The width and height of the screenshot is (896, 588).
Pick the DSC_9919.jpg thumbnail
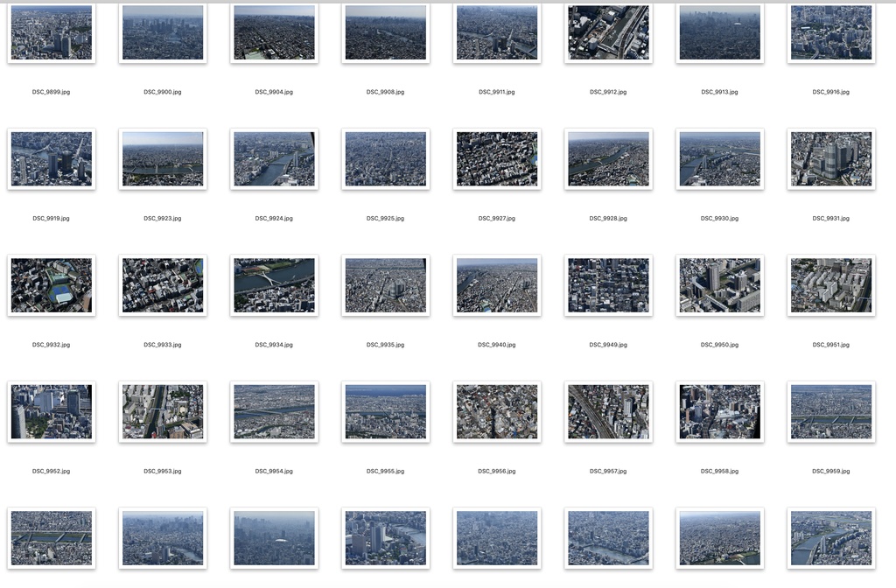tap(52, 159)
